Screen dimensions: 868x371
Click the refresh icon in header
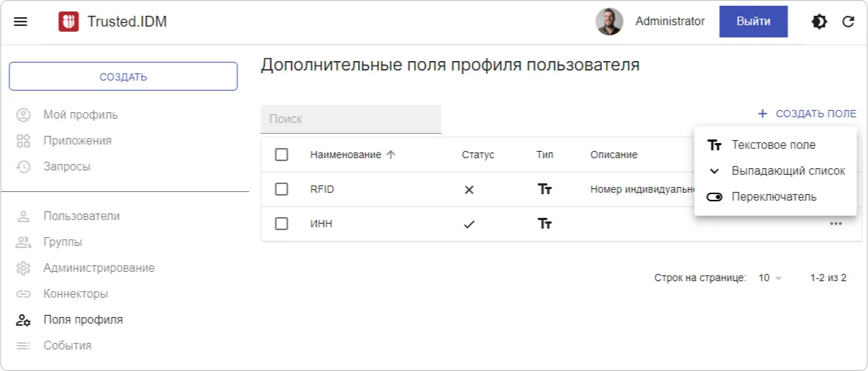[849, 22]
